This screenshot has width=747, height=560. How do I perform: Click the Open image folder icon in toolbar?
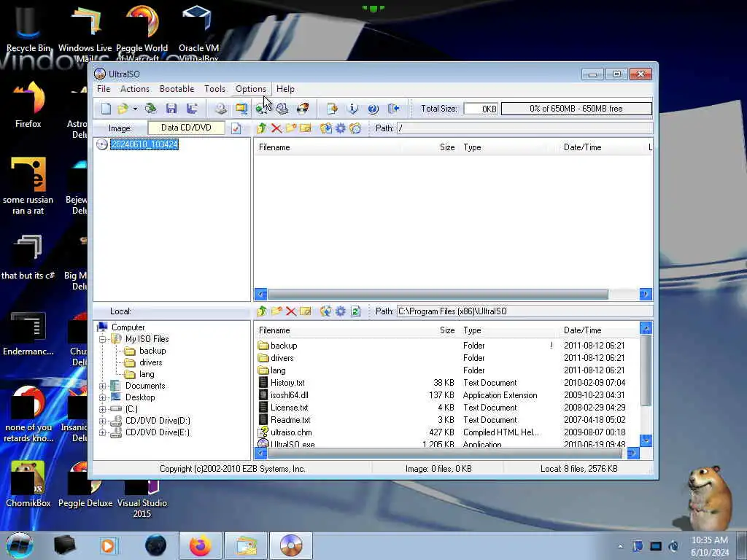(123, 109)
